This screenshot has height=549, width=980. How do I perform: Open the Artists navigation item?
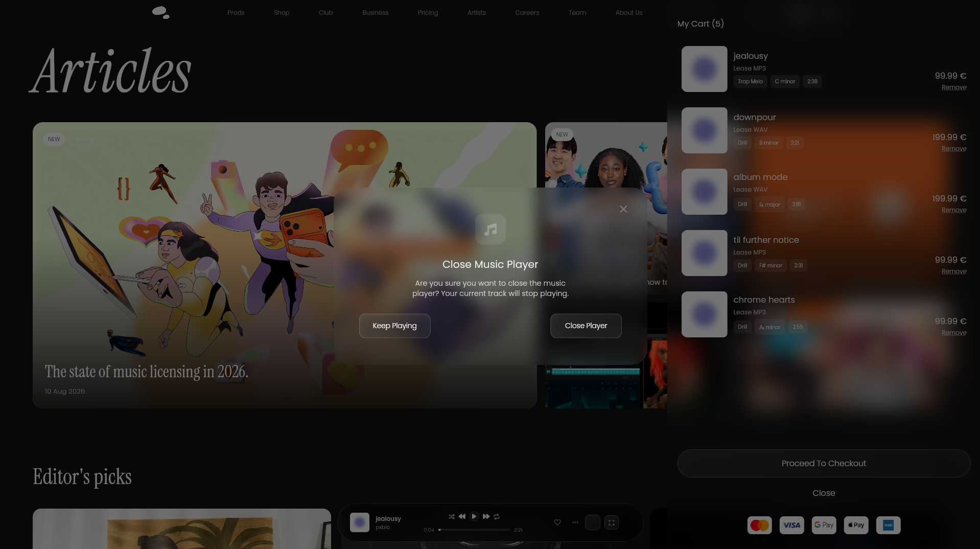click(x=476, y=13)
